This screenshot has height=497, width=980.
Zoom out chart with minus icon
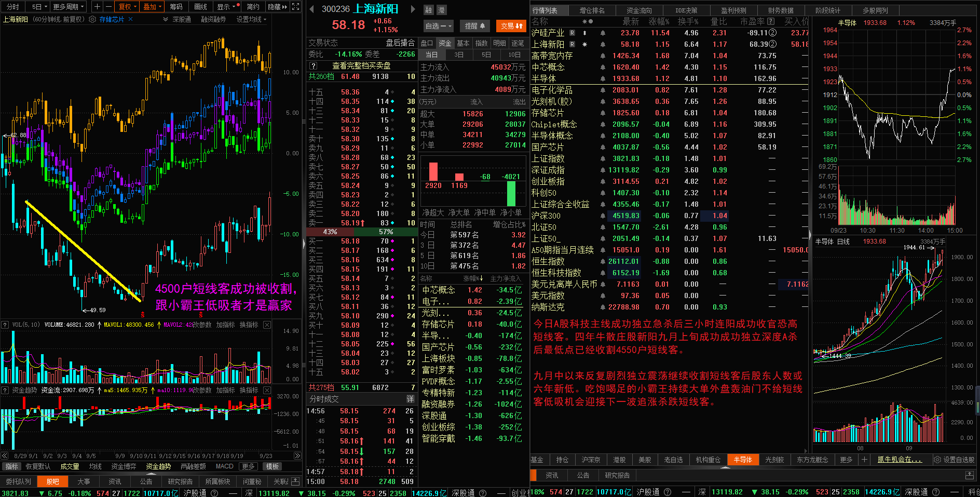click(x=108, y=7)
